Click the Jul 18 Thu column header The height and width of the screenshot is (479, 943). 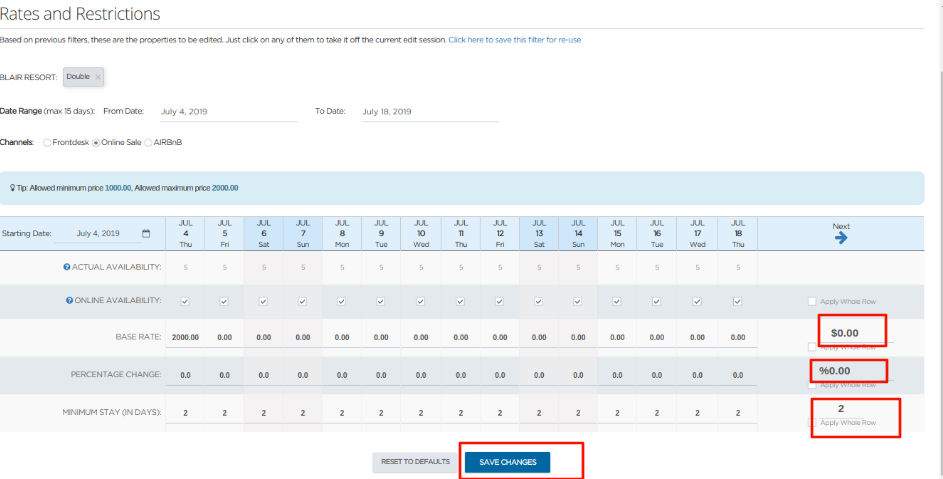click(738, 233)
